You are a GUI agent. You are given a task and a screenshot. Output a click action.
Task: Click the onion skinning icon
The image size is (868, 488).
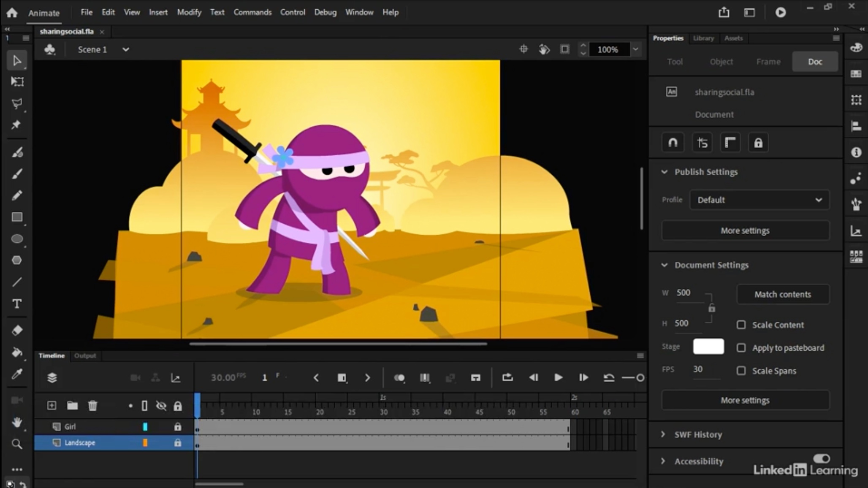pyautogui.click(x=399, y=377)
